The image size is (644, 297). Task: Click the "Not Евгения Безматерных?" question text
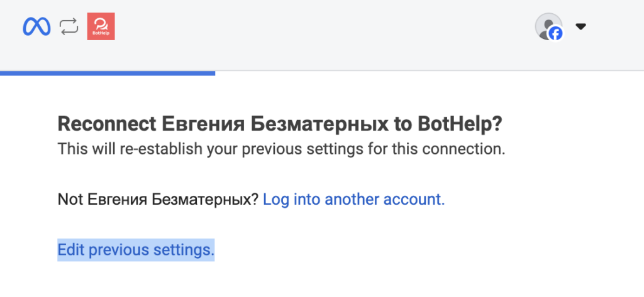coord(158,200)
